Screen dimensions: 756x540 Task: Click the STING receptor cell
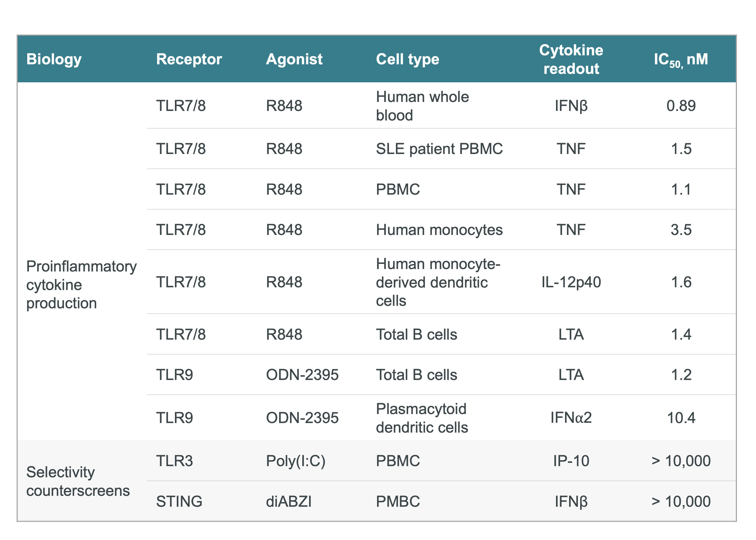click(x=179, y=502)
